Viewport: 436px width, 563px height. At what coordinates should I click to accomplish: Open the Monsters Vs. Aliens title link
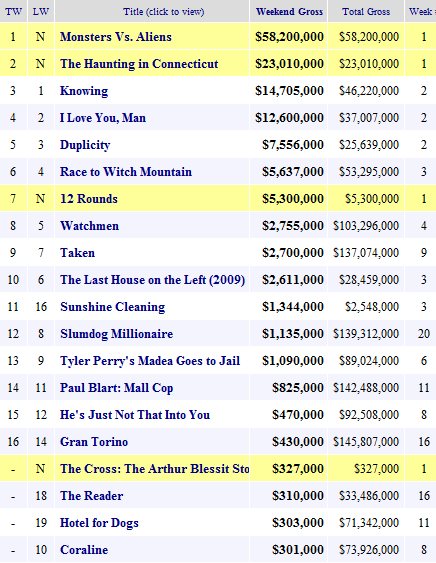pyautogui.click(x=116, y=37)
